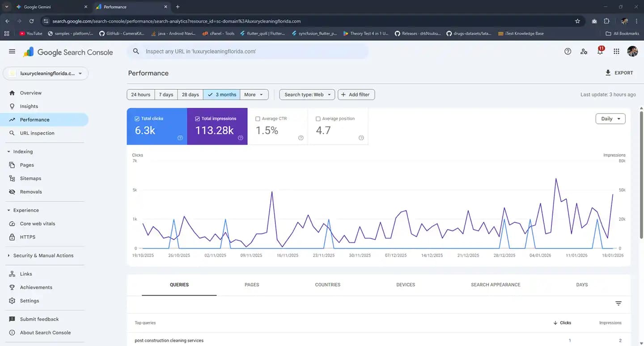Click the Export download icon
The image size is (644, 346).
click(608, 73)
